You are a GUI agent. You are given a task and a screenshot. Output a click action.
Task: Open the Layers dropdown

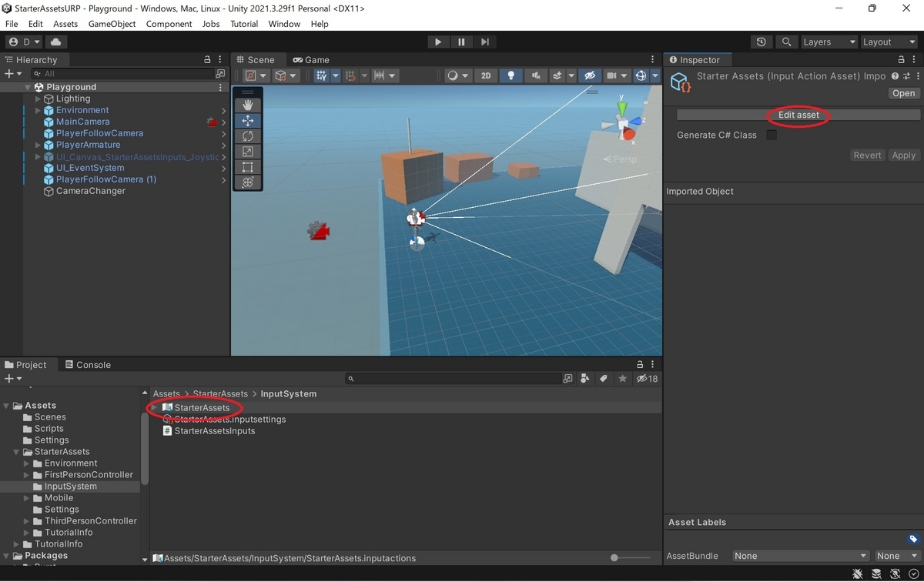click(829, 42)
